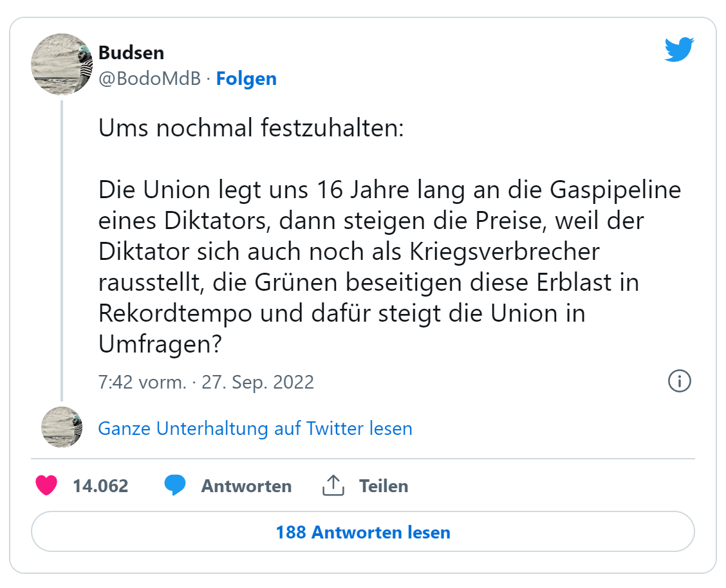
Task: Click the Teilen share label
Action: pos(384,486)
